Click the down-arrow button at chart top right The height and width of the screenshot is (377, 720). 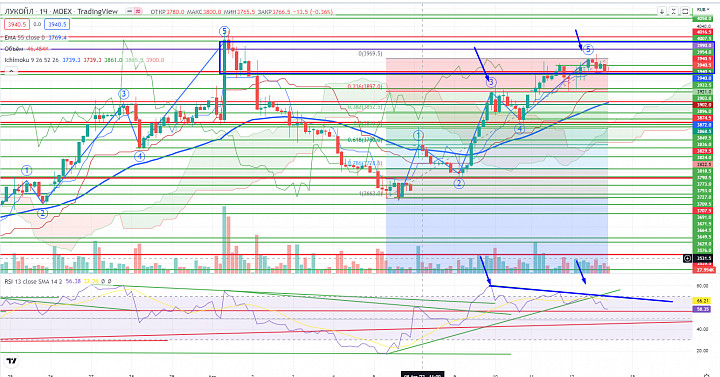(x=662, y=11)
